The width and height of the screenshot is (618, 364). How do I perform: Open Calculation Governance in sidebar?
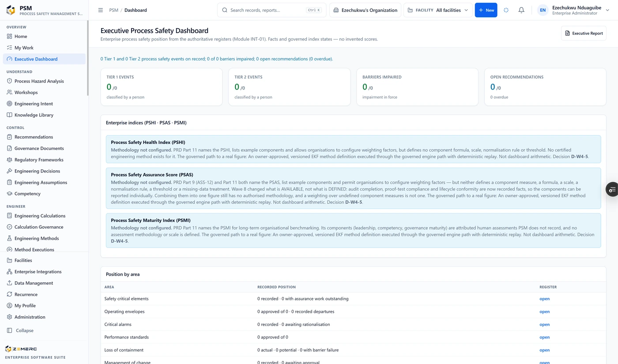coord(44,227)
